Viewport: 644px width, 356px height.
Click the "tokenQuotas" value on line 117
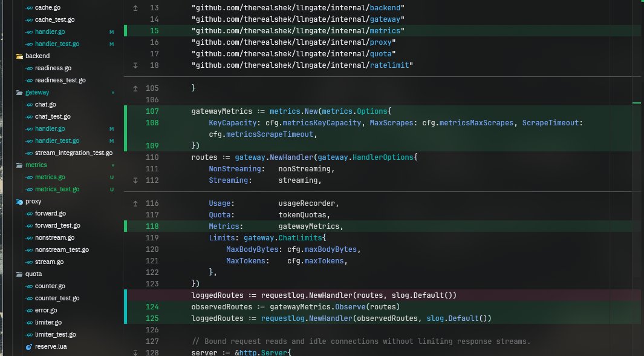[x=302, y=215]
